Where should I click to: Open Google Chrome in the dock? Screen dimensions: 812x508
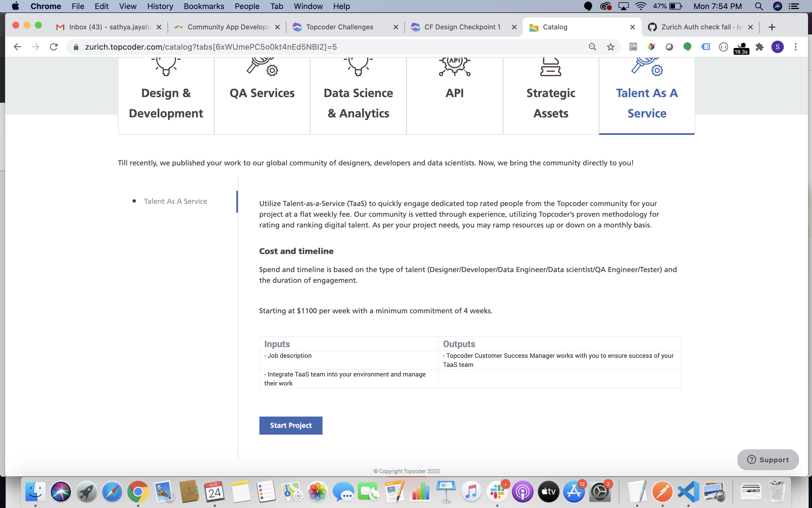coord(138,492)
